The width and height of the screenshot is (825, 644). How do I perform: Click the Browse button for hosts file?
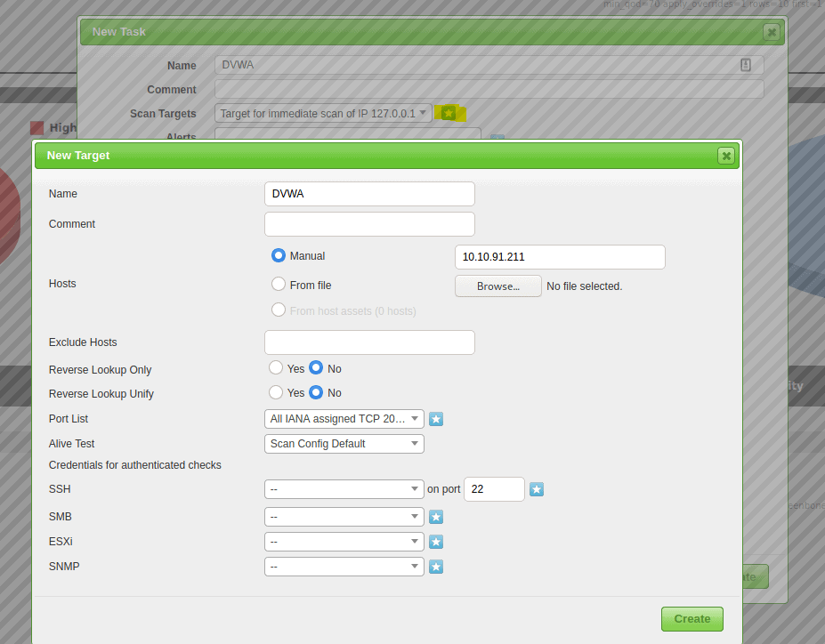click(x=497, y=286)
